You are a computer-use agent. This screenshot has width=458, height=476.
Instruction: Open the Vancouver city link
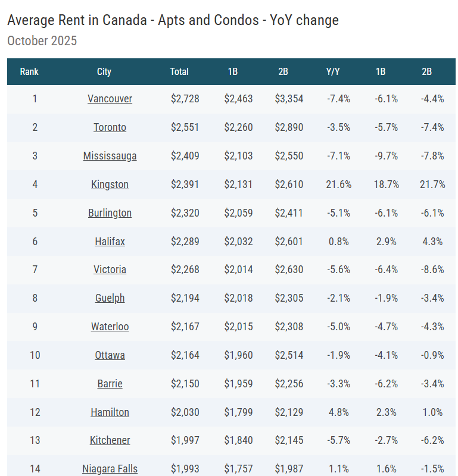click(110, 99)
